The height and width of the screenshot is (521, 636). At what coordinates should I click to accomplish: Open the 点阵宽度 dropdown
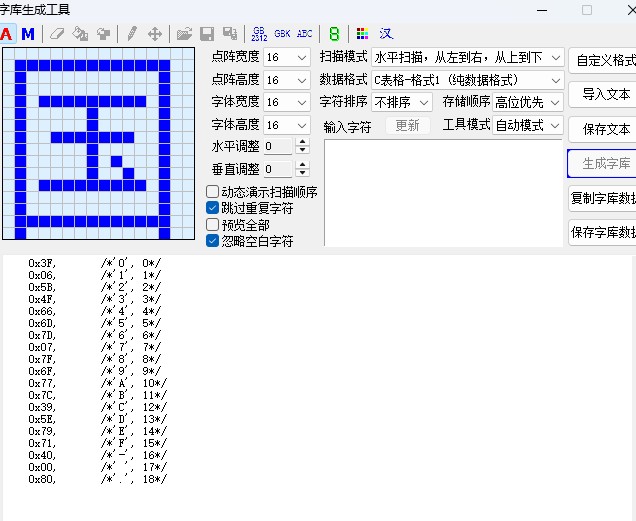pyautogui.click(x=287, y=57)
